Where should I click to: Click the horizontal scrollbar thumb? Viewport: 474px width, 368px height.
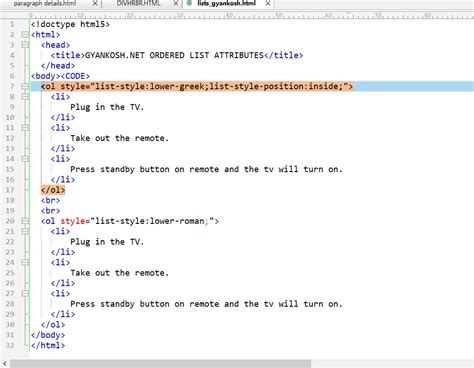(x=160, y=364)
